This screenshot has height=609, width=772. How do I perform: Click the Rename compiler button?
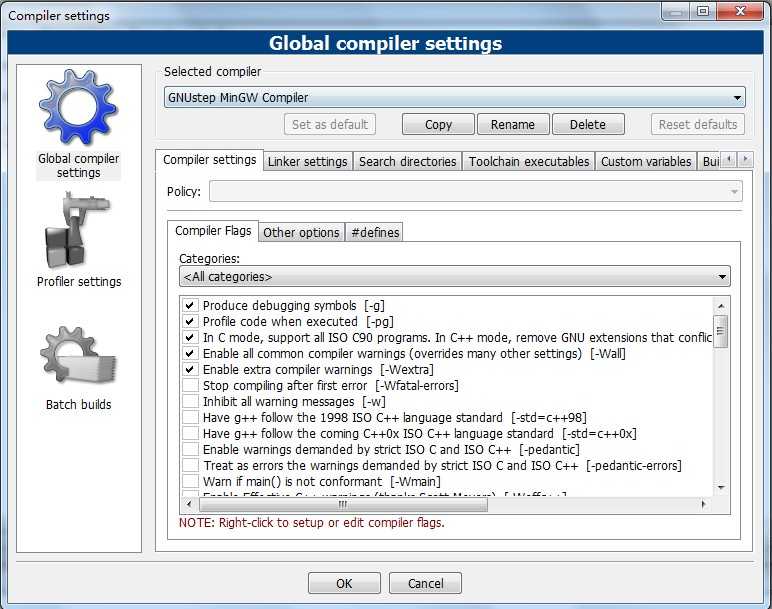[x=513, y=125]
